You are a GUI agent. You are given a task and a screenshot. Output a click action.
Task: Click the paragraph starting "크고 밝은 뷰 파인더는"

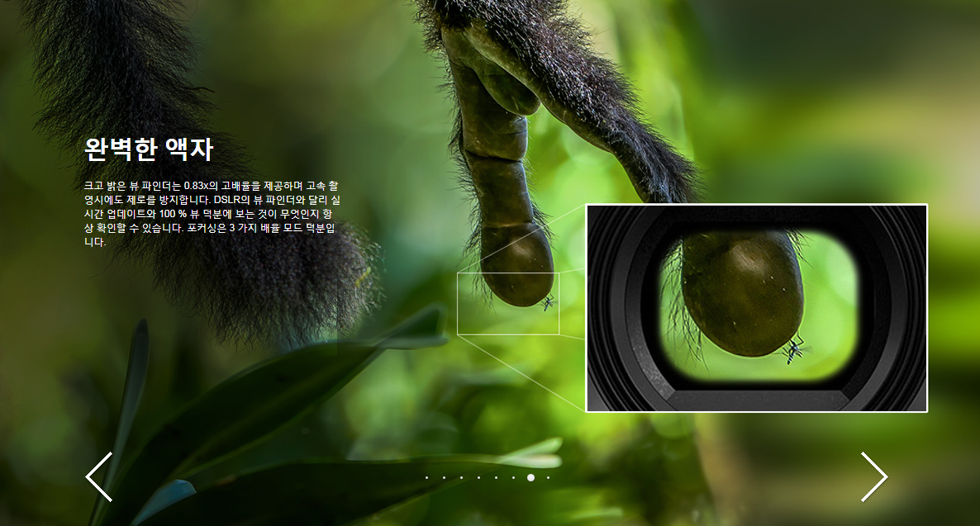click(x=212, y=214)
